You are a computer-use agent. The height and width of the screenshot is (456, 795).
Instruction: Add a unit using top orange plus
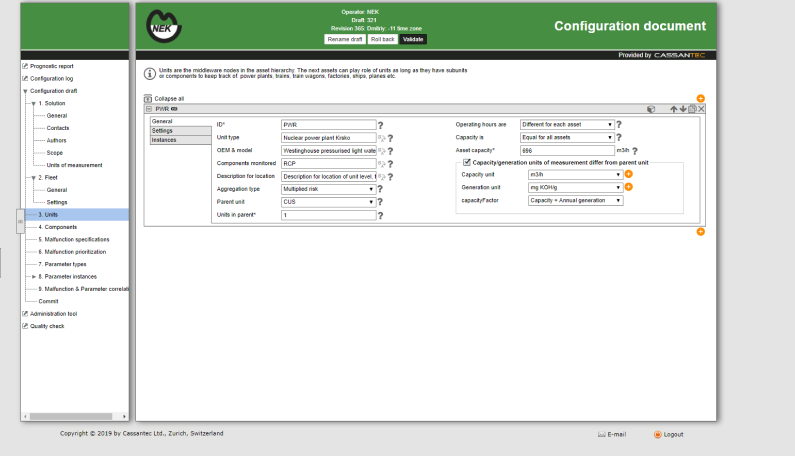701,98
